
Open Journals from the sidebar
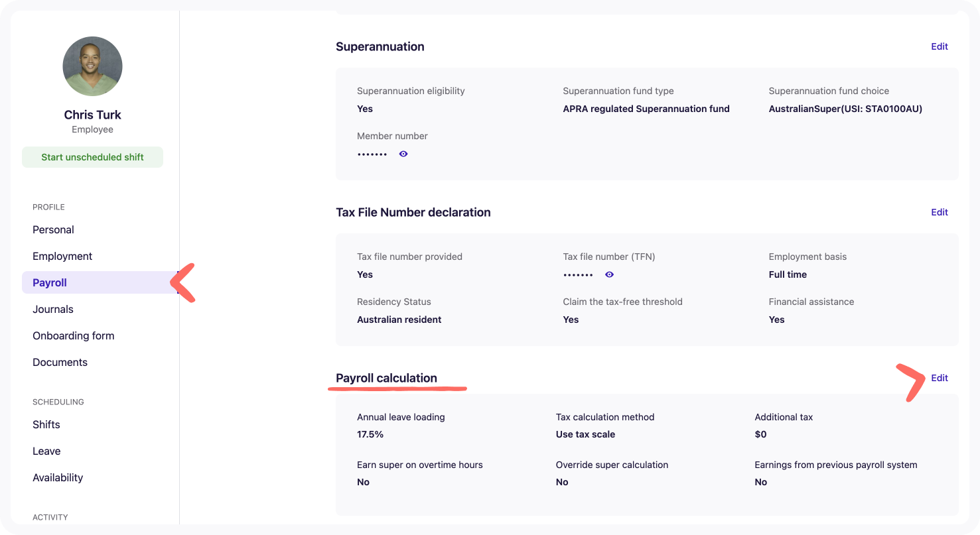[53, 310]
